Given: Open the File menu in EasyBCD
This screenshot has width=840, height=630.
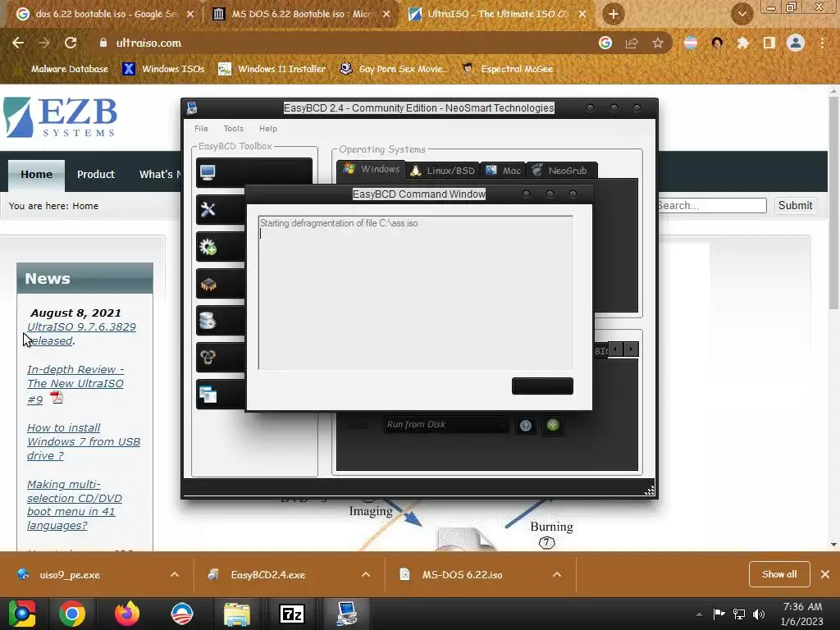Looking at the screenshot, I should click(202, 129).
